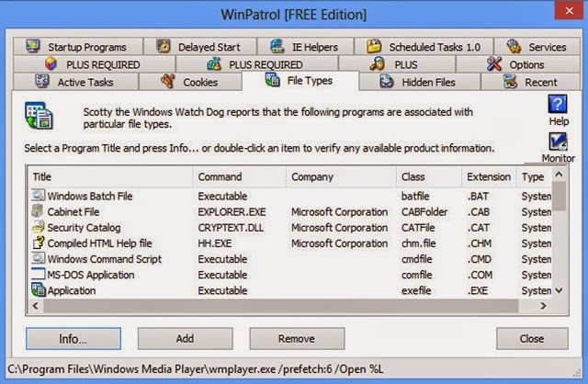Switch to the Startup Programs tab
The height and width of the screenshot is (384, 588).
pyautogui.click(x=78, y=47)
